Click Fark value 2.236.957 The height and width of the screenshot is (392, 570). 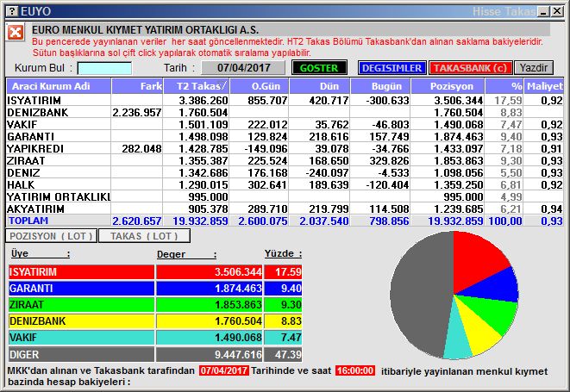(x=137, y=113)
